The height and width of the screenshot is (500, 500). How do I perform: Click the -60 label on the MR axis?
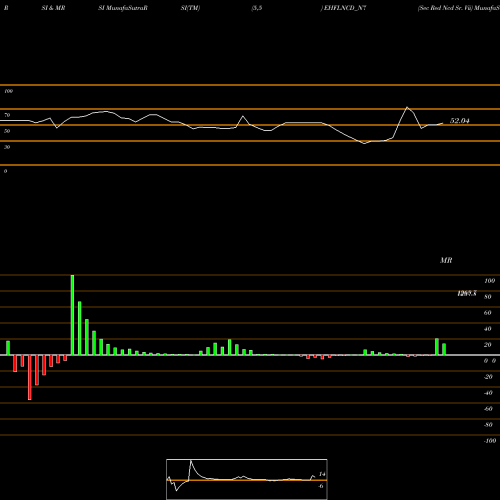[x=488, y=409]
